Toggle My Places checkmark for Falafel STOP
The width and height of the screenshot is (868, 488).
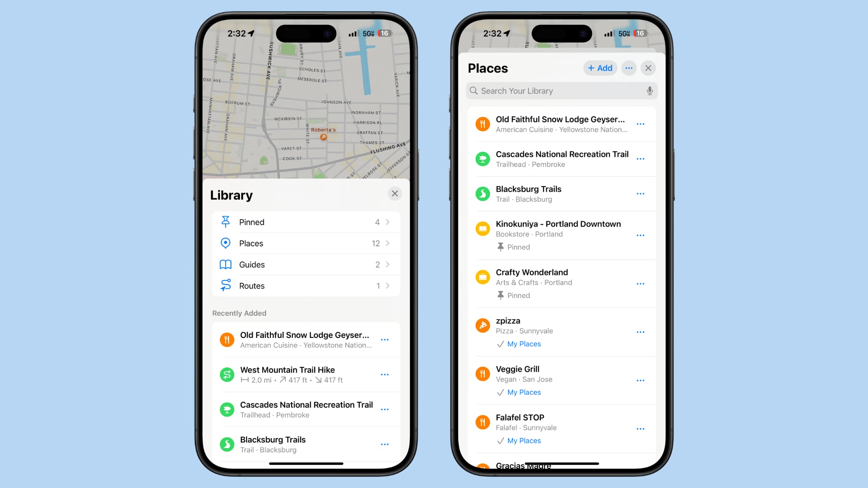point(500,440)
